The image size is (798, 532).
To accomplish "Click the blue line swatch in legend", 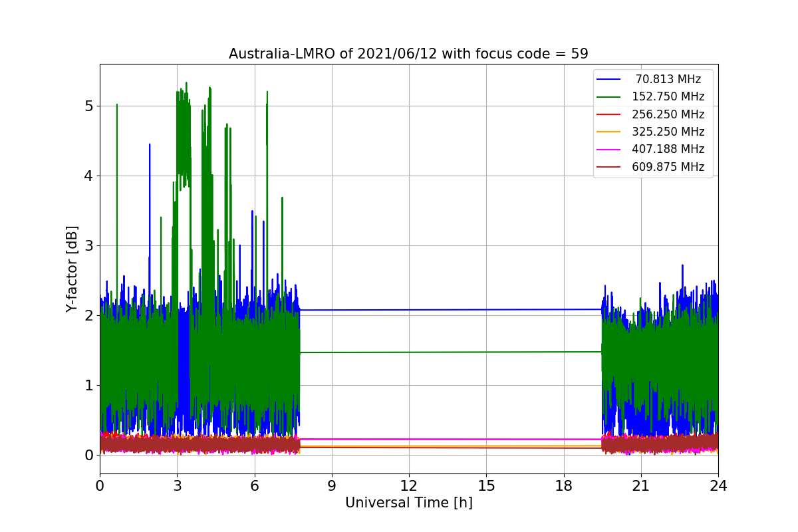I will pos(608,80).
